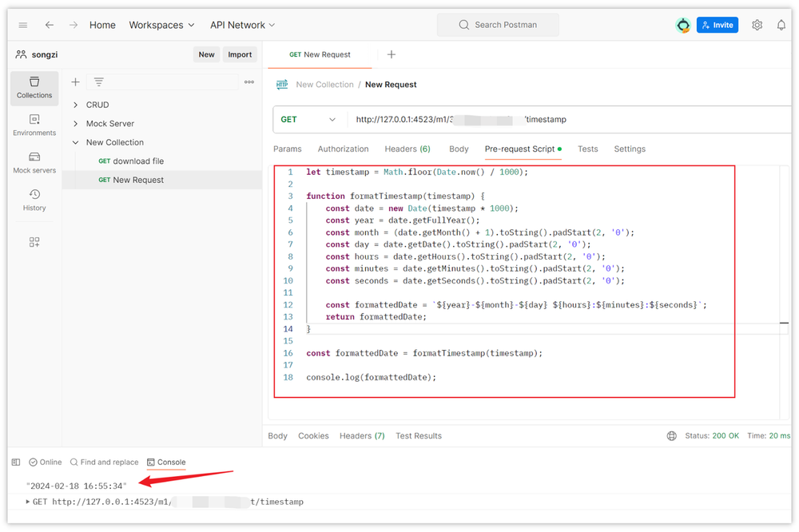Viewport: 799px width, 532px height.
Task: Open Mock servers in sidebar
Action: click(34, 163)
